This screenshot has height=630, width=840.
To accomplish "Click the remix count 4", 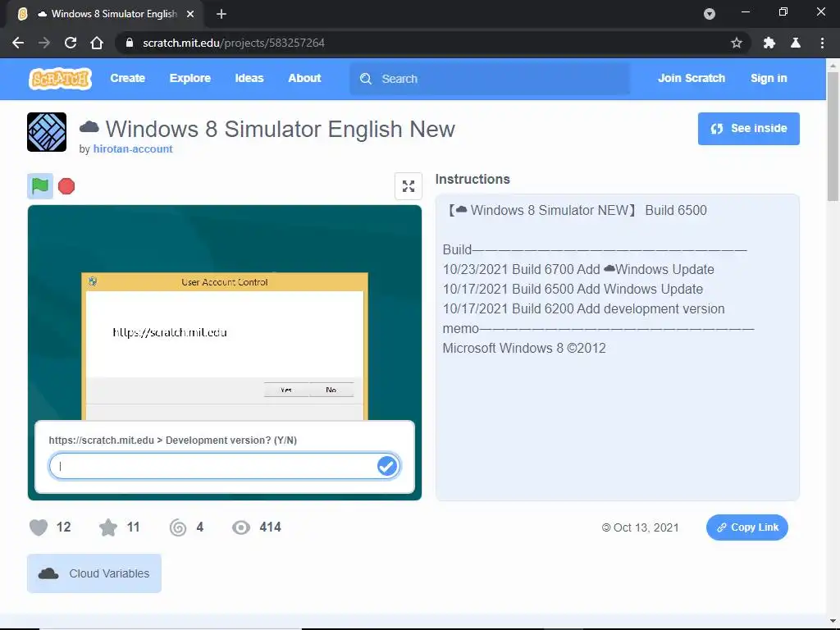I will [x=200, y=527].
